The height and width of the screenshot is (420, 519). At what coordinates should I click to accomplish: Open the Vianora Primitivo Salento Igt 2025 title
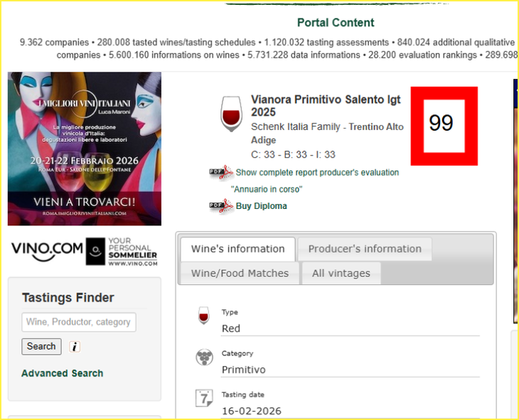[x=326, y=106]
